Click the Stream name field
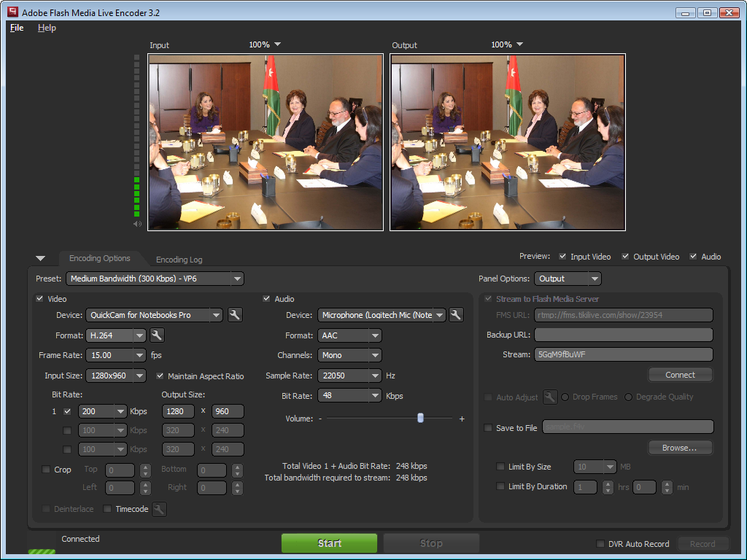This screenshot has width=747, height=560. [x=624, y=354]
